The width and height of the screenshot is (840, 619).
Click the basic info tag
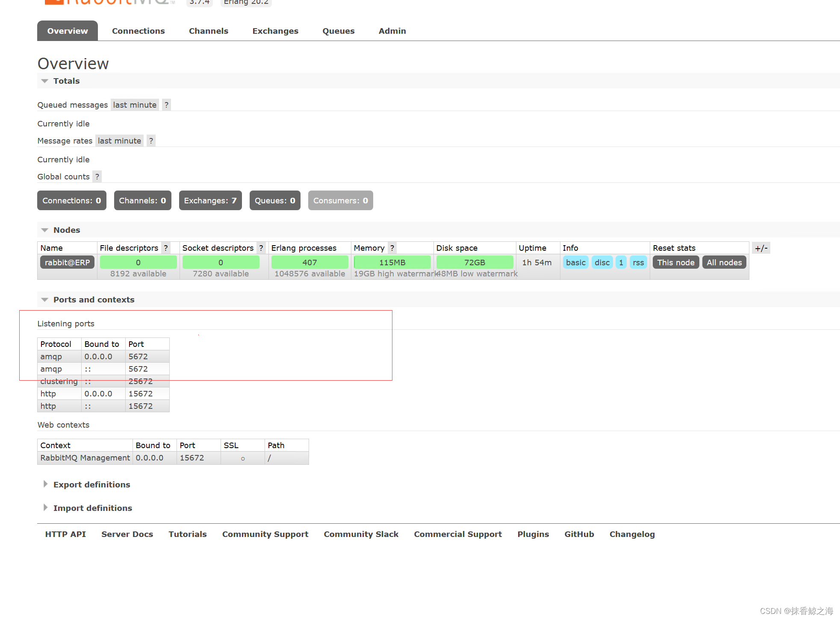coord(576,263)
